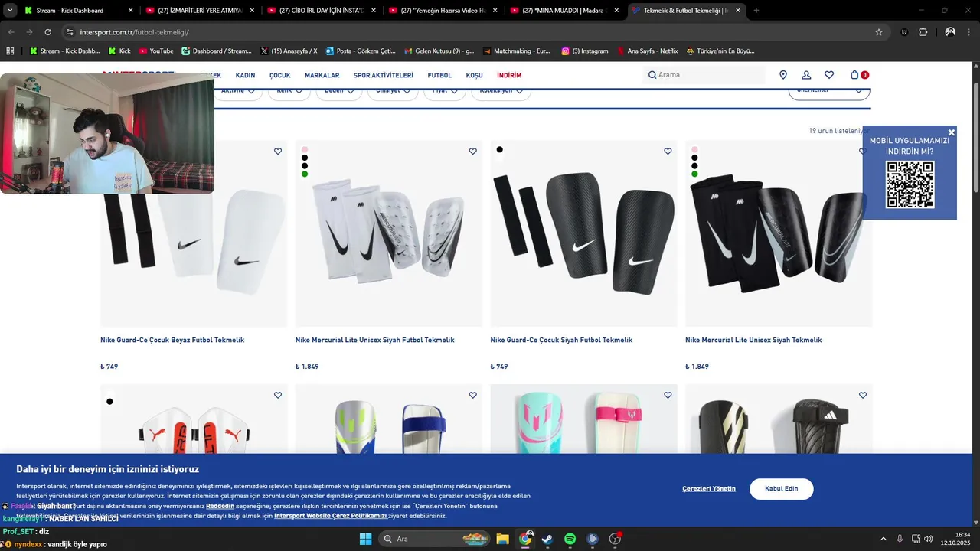The width and height of the screenshot is (980, 551).
Task: Open the Posta - Görkem bookmark
Action: 361,51
